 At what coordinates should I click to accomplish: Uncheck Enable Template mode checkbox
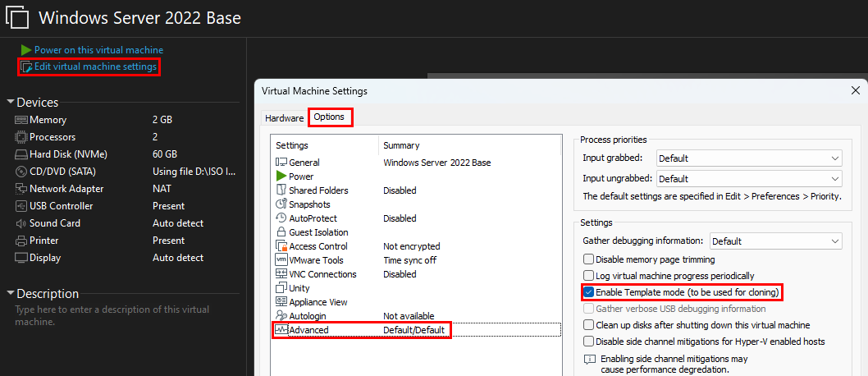[x=588, y=292]
